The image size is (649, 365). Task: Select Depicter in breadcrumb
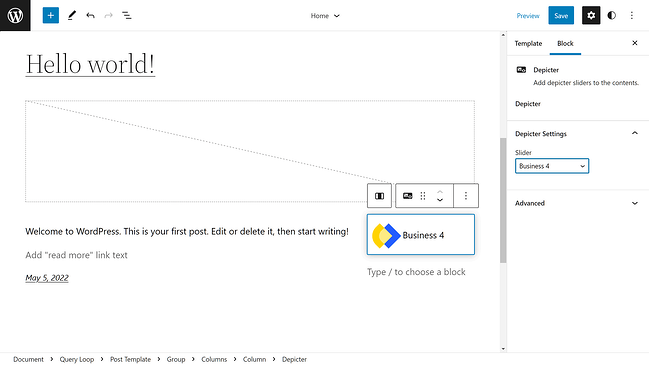pyautogui.click(x=294, y=359)
